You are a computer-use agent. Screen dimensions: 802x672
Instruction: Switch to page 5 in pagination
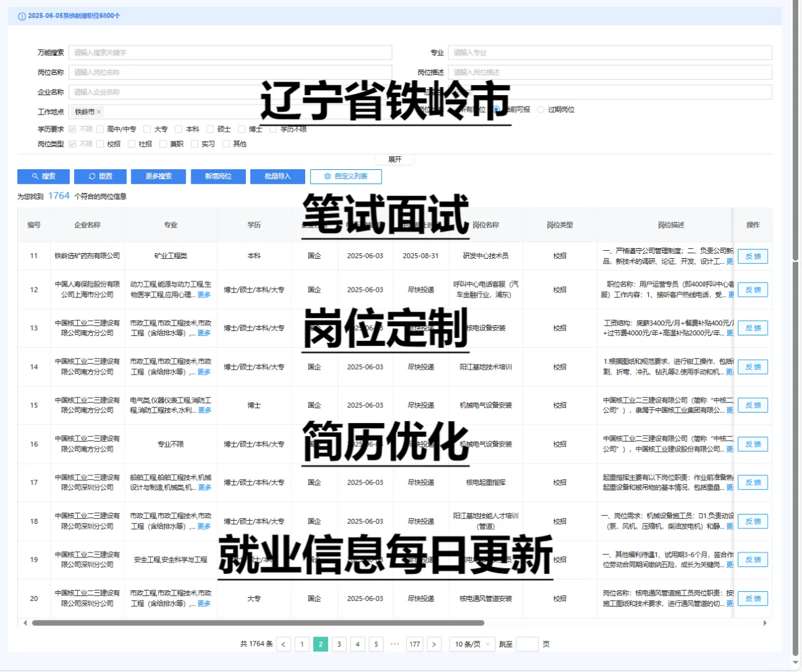[376, 644]
